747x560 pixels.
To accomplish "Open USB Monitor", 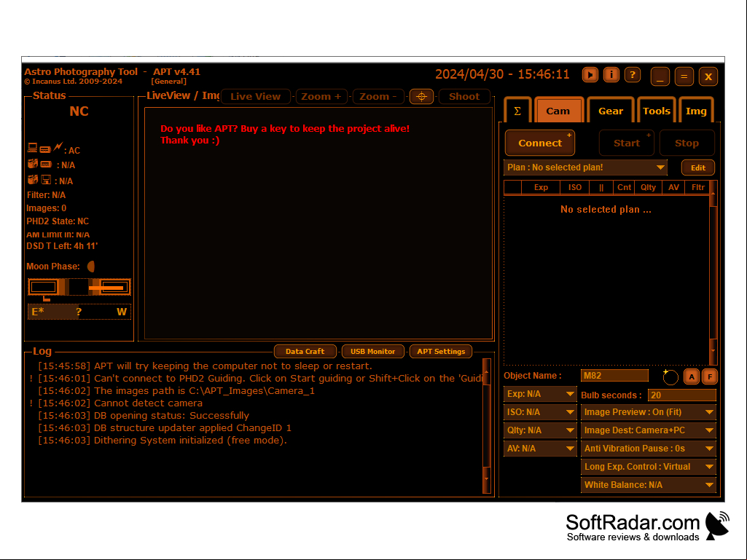I will point(372,352).
